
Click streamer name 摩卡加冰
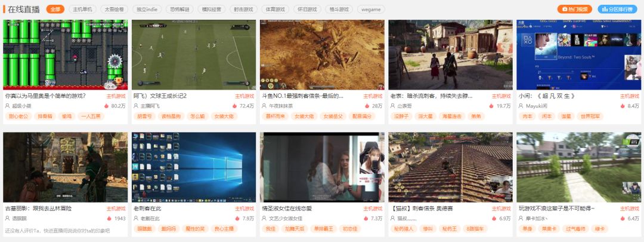[537, 219]
